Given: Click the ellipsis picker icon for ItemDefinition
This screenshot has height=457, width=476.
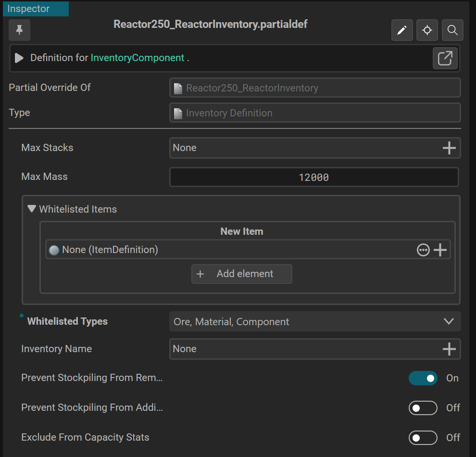Looking at the screenshot, I should pos(423,250).
